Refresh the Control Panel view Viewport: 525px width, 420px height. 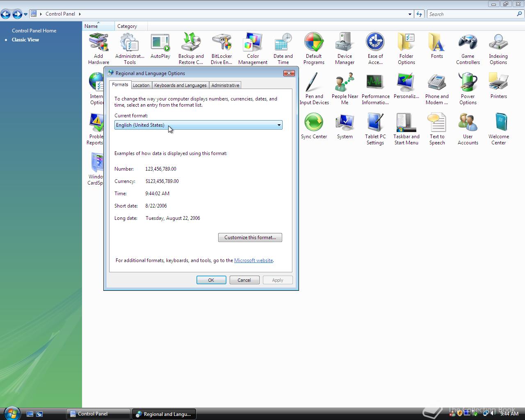pos(419,14)
